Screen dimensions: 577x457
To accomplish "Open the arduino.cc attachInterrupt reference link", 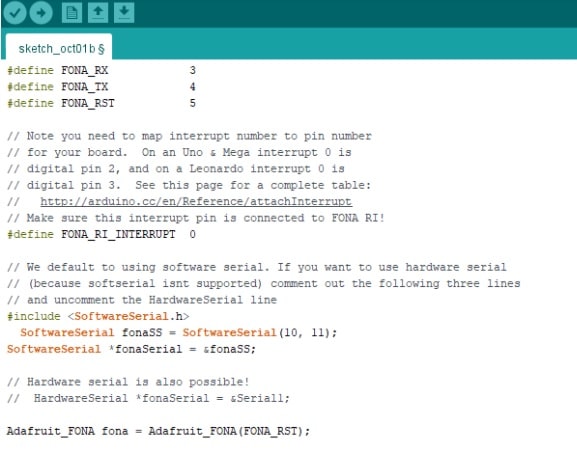I will 196,201.
